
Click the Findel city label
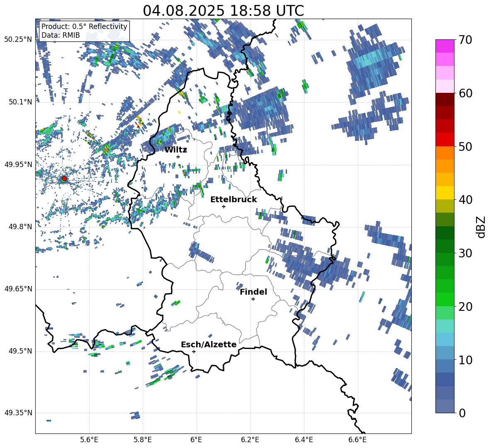[253, 292]
